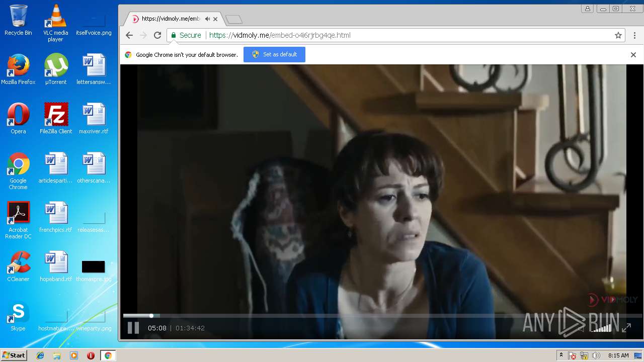644x362 pixels.
Task: Mute the tab audio speaker icon
Action: (207, 19)
